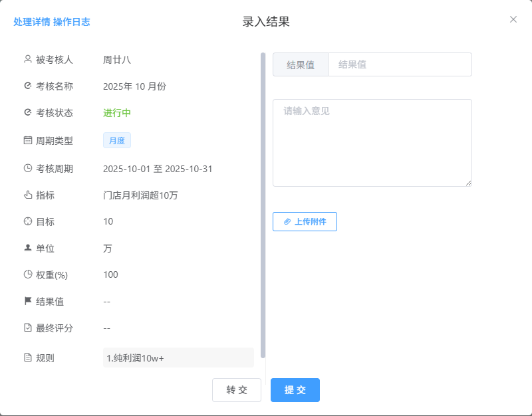
Task: Switch to the 操作日志 tab
Action: tap(72, 22)
